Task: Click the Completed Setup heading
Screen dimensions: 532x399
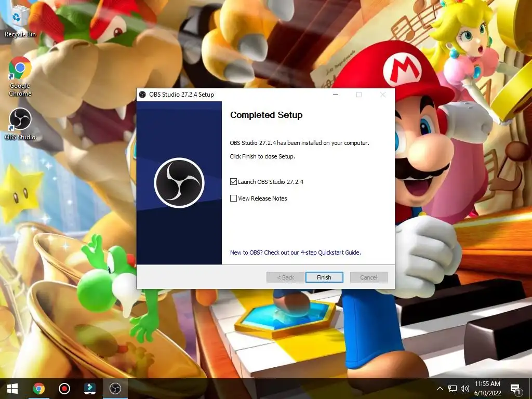Action: click(267, 115)
